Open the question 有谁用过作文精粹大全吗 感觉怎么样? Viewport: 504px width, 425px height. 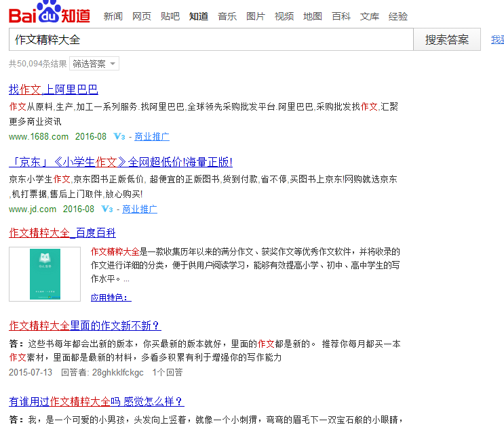(x=96, y=401)
